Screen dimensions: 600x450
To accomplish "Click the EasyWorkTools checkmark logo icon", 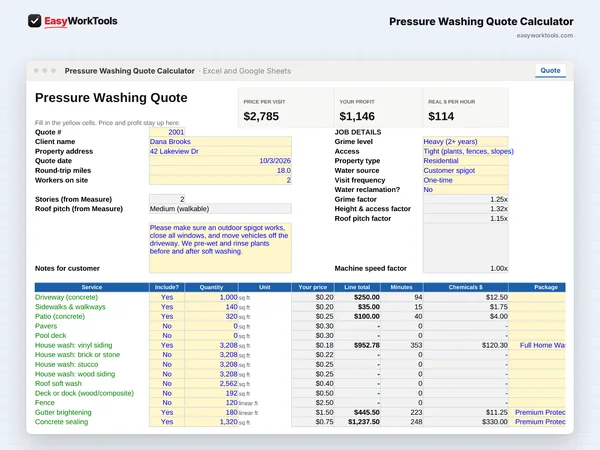I will tap(34, 21).
